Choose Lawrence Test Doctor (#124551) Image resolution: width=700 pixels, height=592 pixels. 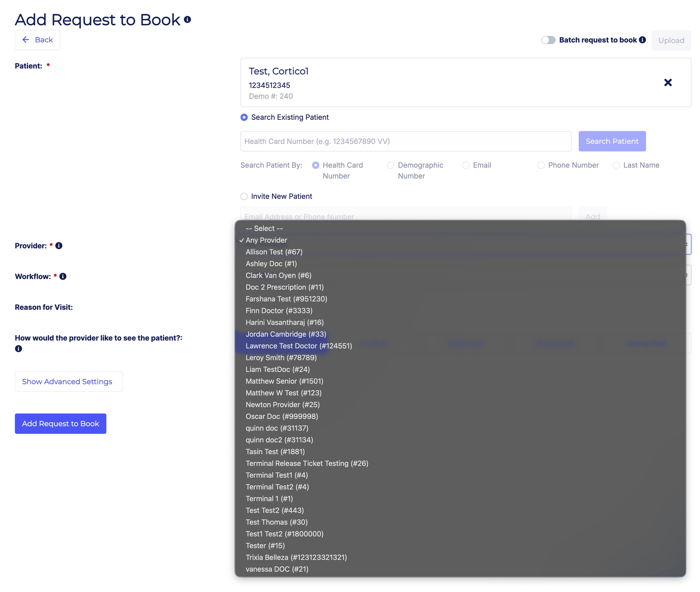point(460,346)
